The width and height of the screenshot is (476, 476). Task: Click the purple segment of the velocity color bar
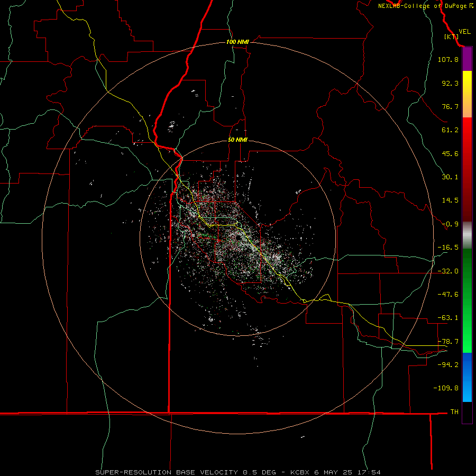[467, 59]
